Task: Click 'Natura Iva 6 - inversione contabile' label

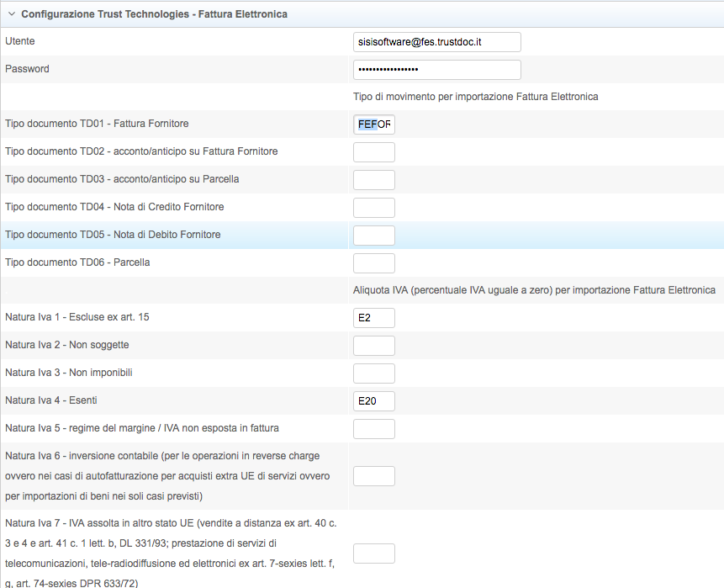Action: (x=167, y=476)
